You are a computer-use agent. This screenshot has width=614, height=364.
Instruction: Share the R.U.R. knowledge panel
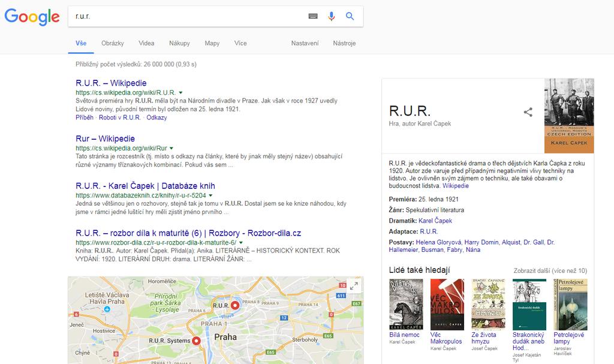[528, 112]
